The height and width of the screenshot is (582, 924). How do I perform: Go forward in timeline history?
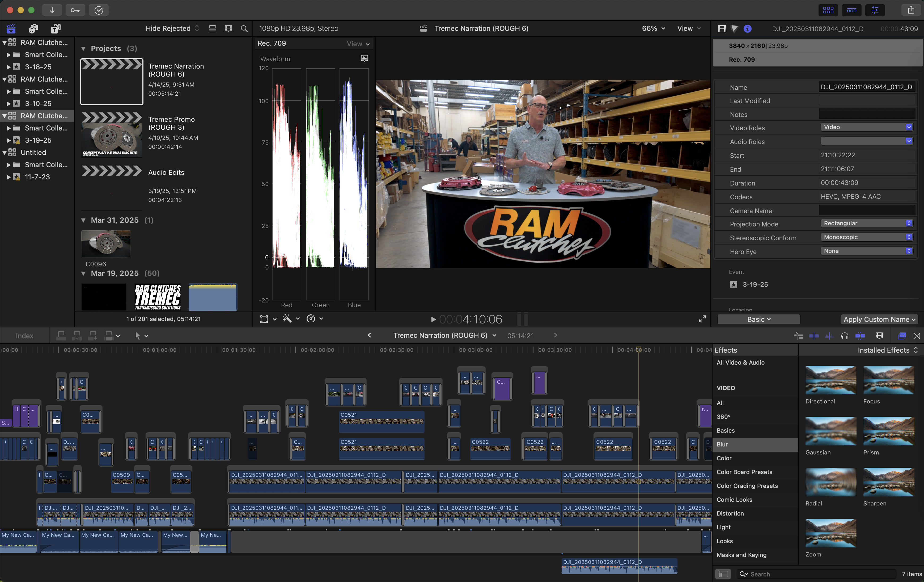click(555, 336)
